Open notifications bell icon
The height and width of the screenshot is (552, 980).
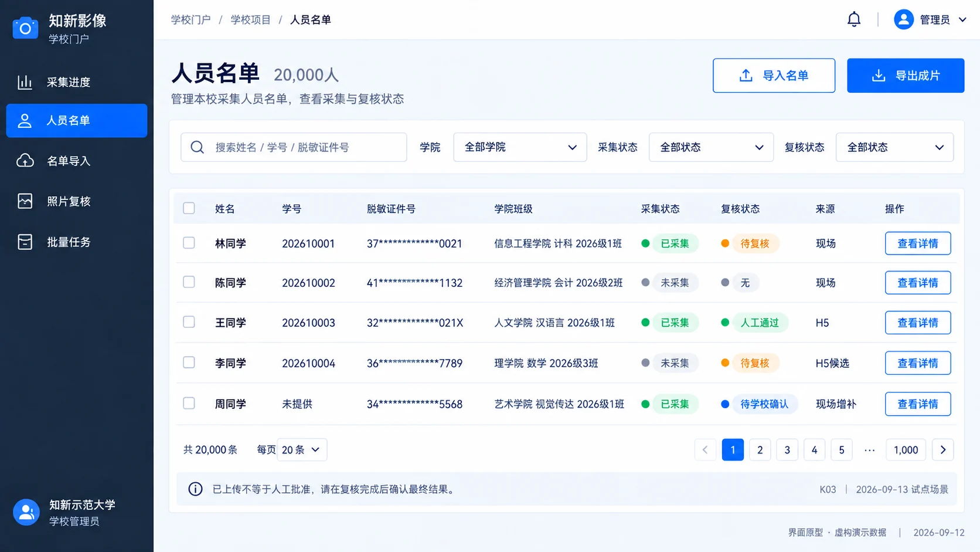tap(854, 19)
